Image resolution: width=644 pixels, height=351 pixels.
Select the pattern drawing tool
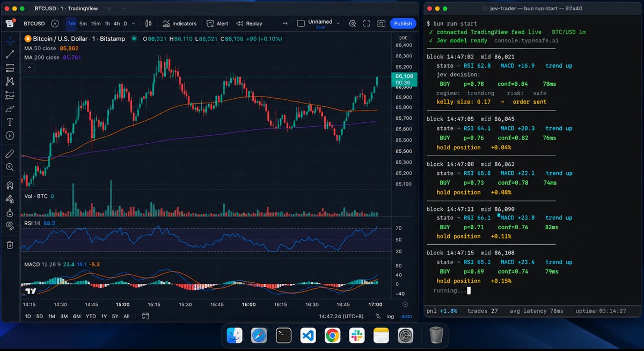tap(10, 82)
